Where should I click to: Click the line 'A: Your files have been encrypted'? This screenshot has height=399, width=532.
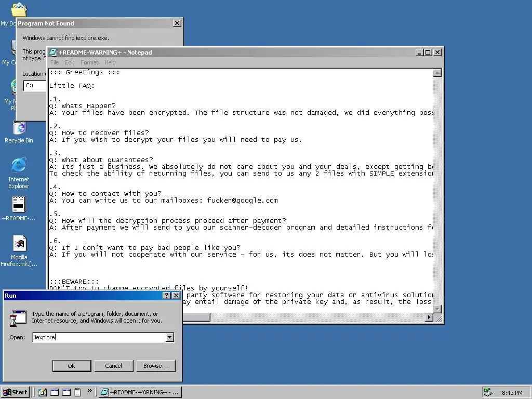(x=241, y=113)
